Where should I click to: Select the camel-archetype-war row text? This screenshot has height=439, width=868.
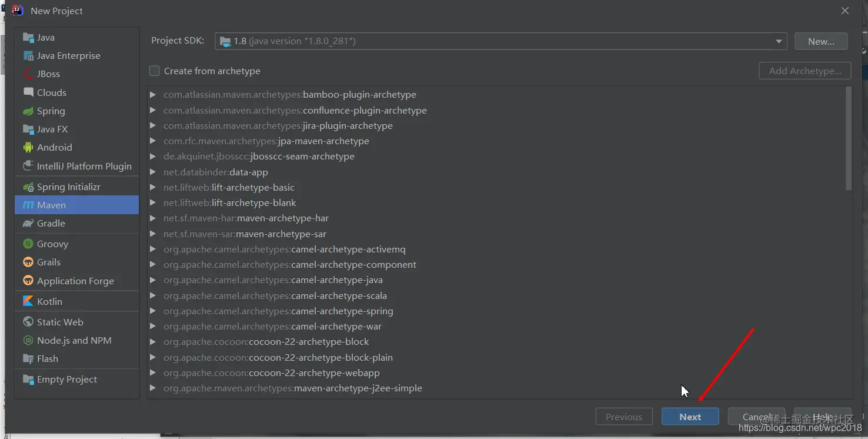273,327
